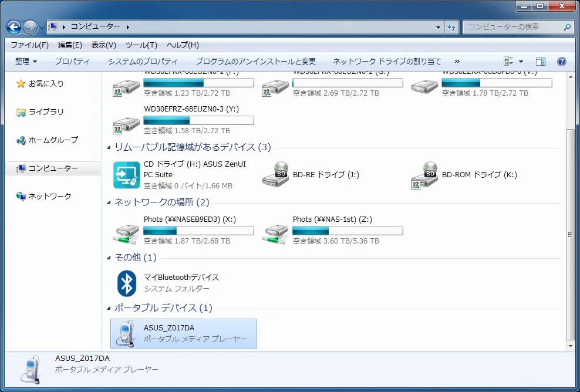The height and width of the screenshot is (392, 580).
Task: Open view options dropdown arrow
Action: (521, 62)
